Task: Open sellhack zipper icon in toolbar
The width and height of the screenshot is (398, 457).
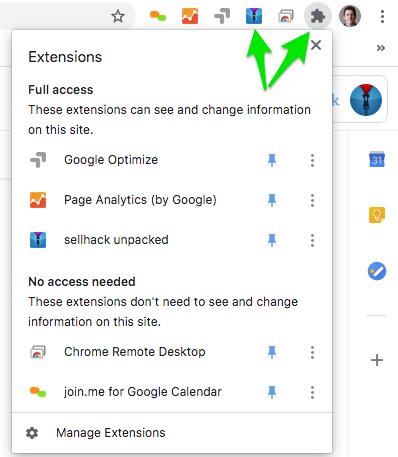Action: click(254, 16)
